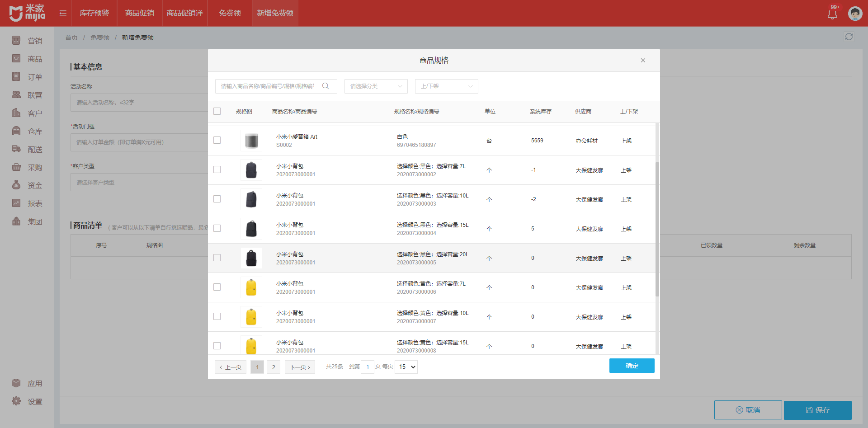This screenshot has width=868, height=428.
Task: Open the 设置 gear icon in sidebar
Action: (x=16, y=401)
